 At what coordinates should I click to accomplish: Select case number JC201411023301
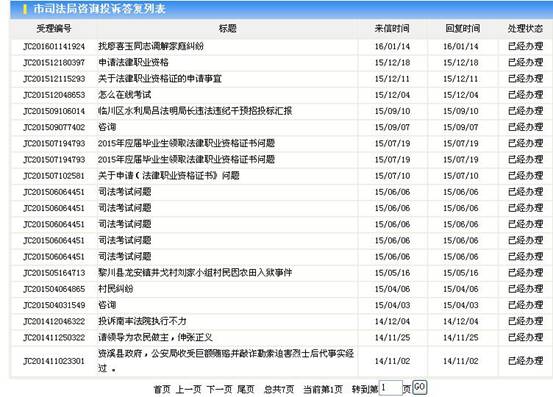pyautogui.click(x=54, y=361)
